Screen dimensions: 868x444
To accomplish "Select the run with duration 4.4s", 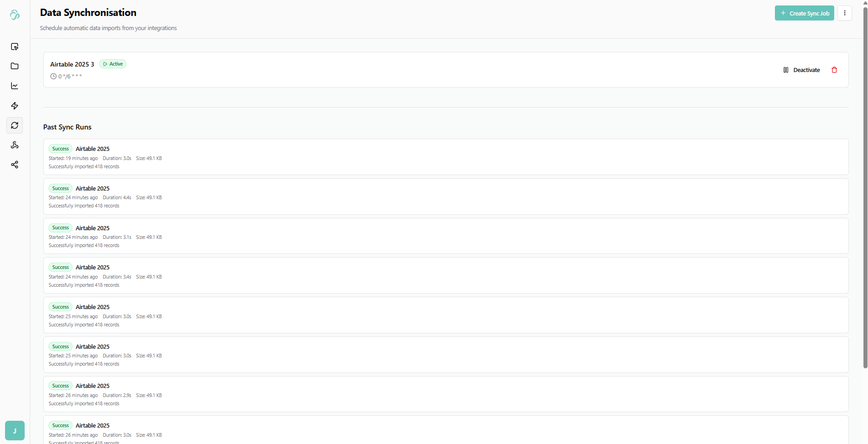I will click(445, 196).
